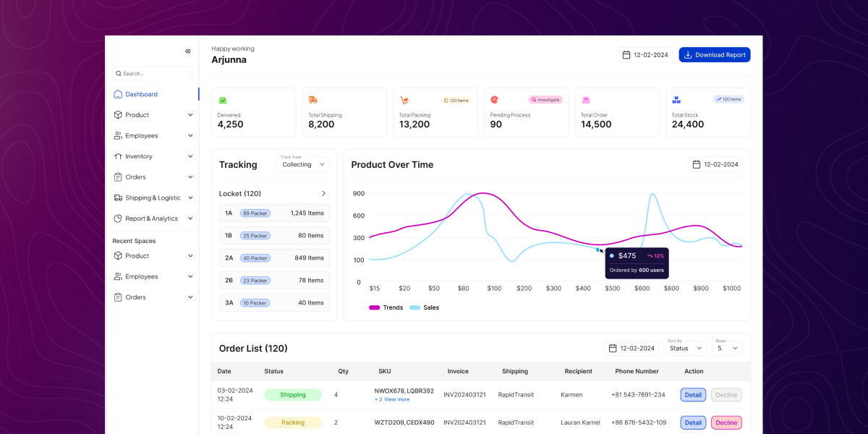The width and height of the screenshot is (868, 434).
Task: Collapse the left sidebar navigation panel
Action: (187, 51)
